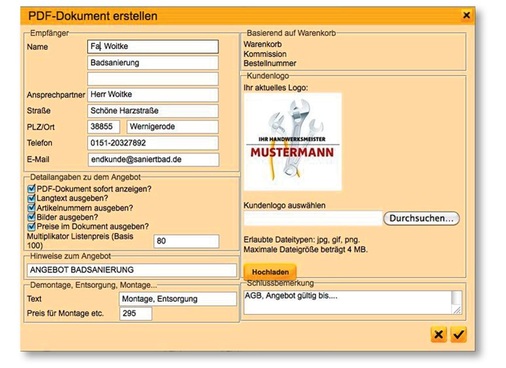Toggle Bilder ausgeben checkbox
Viewport: 506px width, 368px height.
(x=31, y=217)
